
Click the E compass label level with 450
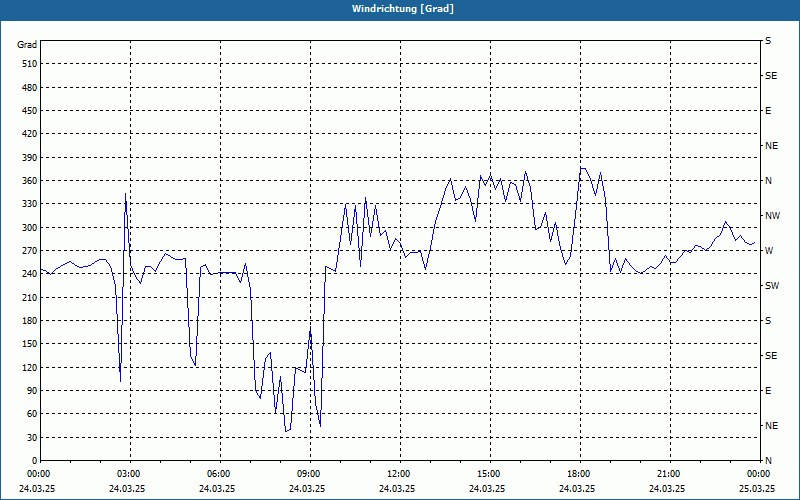pos(768,111)
